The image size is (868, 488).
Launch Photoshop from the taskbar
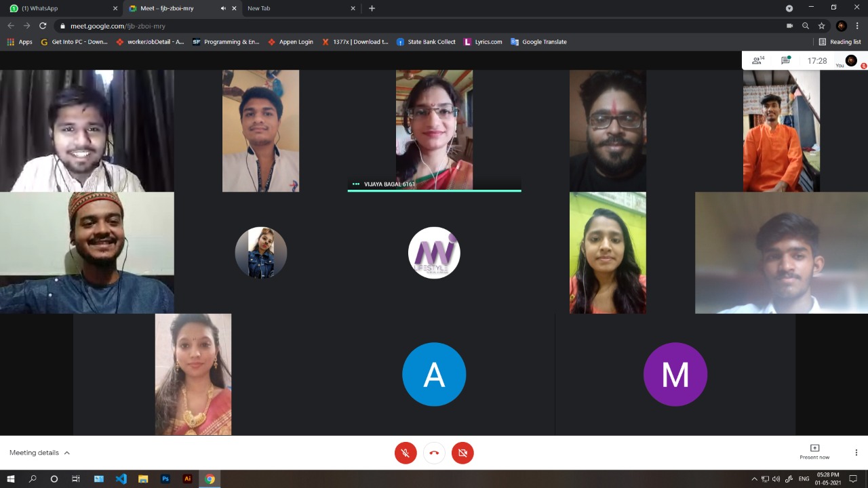165,479
